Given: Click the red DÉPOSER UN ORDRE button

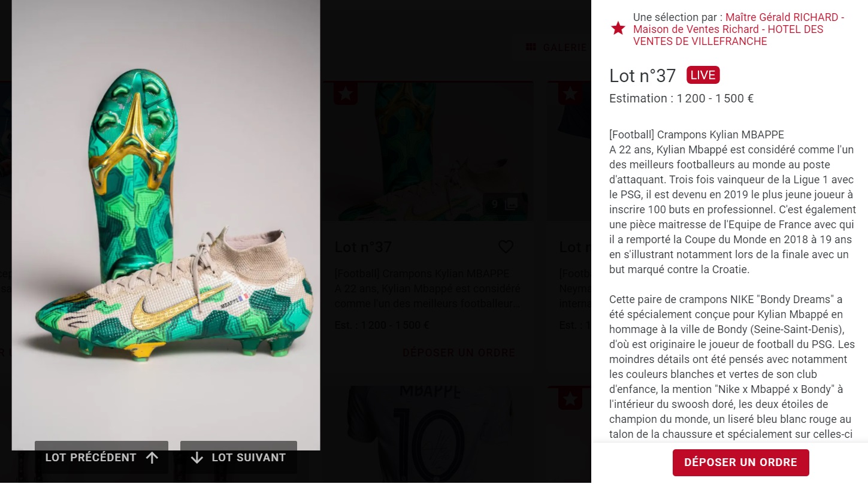Looking at the screenshot, I should [x=740, y=462].
